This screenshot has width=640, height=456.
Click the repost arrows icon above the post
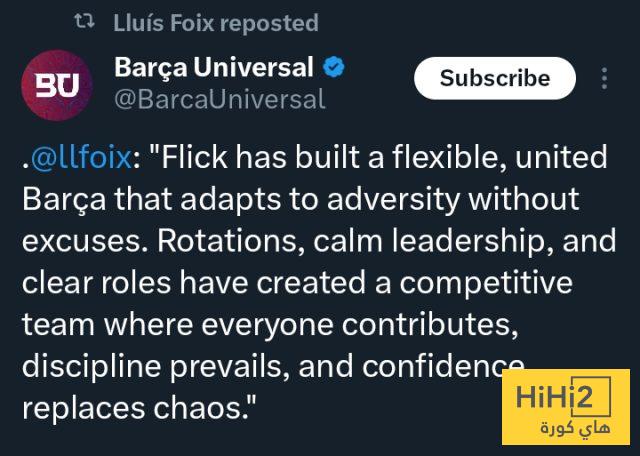(x=87, y=22)
